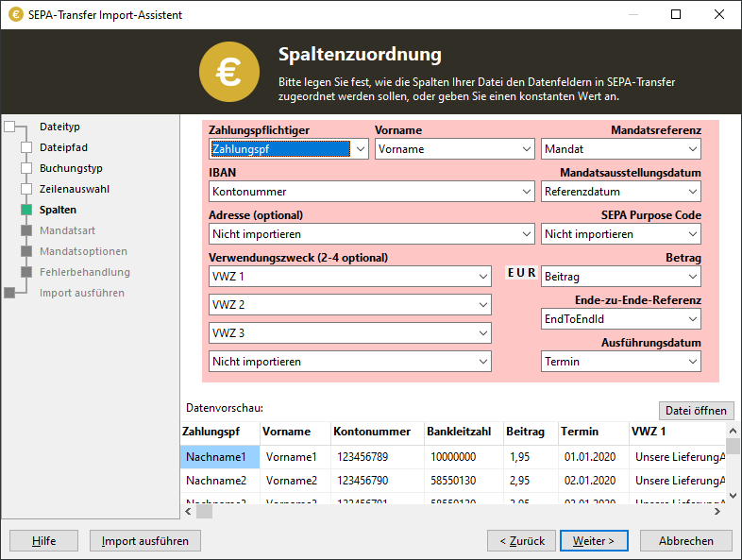Expand the Vorname column dropdown

[526, 149]
